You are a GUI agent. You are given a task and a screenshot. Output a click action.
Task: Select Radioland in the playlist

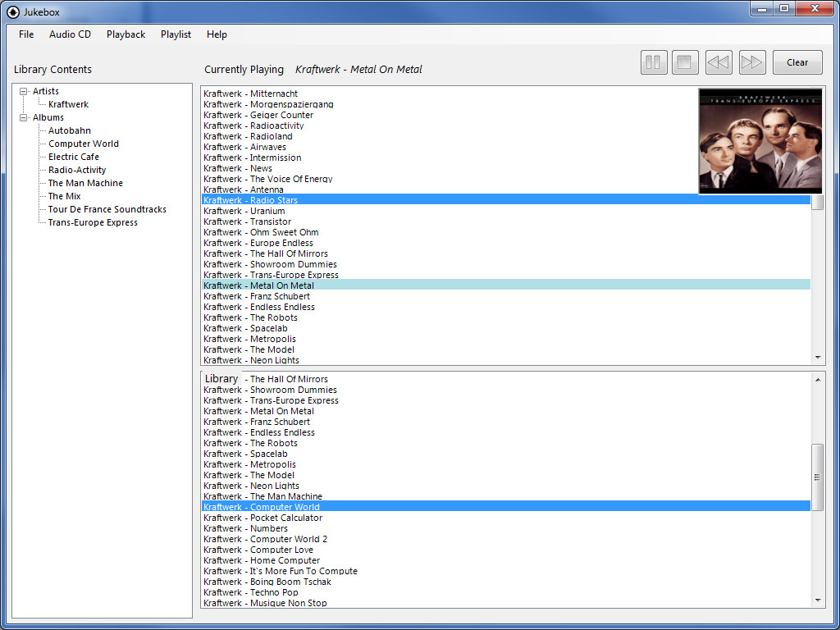248,137
